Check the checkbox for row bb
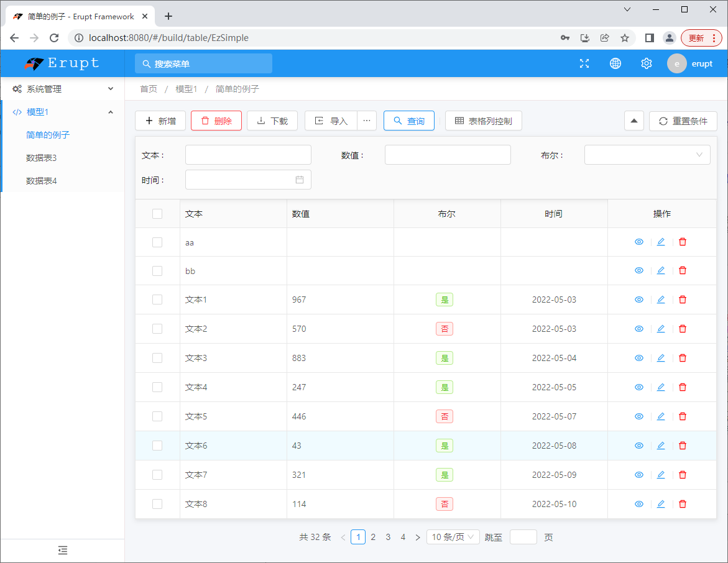Viewport: 728px width, 563px height. tap(157, 270)
